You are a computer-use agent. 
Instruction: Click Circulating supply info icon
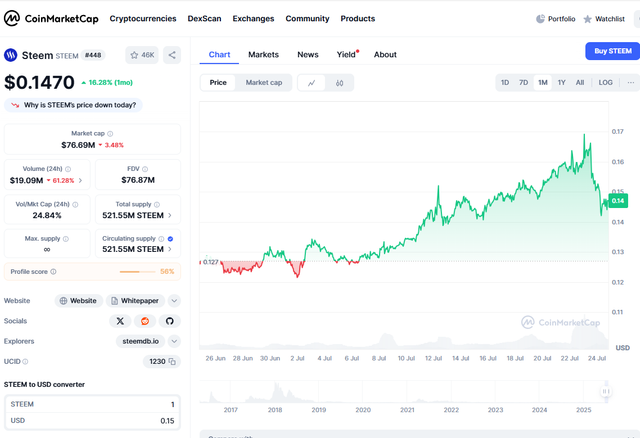[161, 239]
